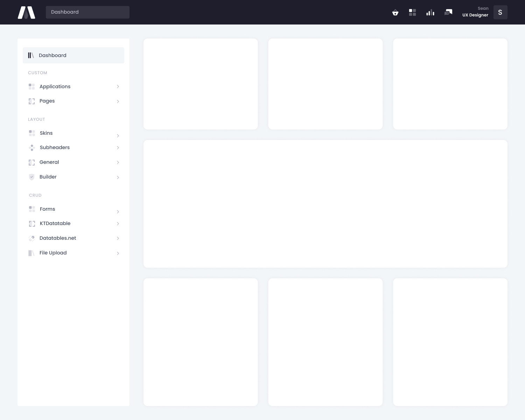This screenshot has height=420, width=525.
Task: Click the bar chart icon in header
Action: 430,13
